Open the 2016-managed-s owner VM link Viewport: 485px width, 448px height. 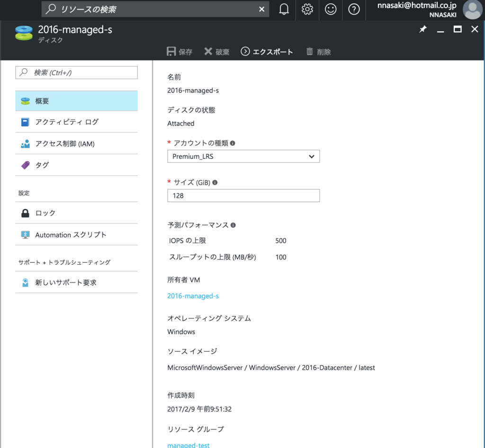193,296
